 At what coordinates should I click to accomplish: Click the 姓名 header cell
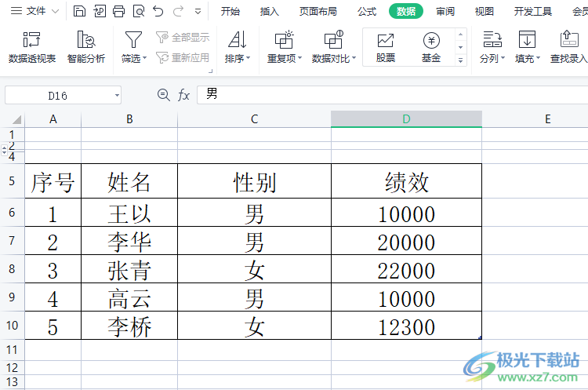tap(129, 181)
